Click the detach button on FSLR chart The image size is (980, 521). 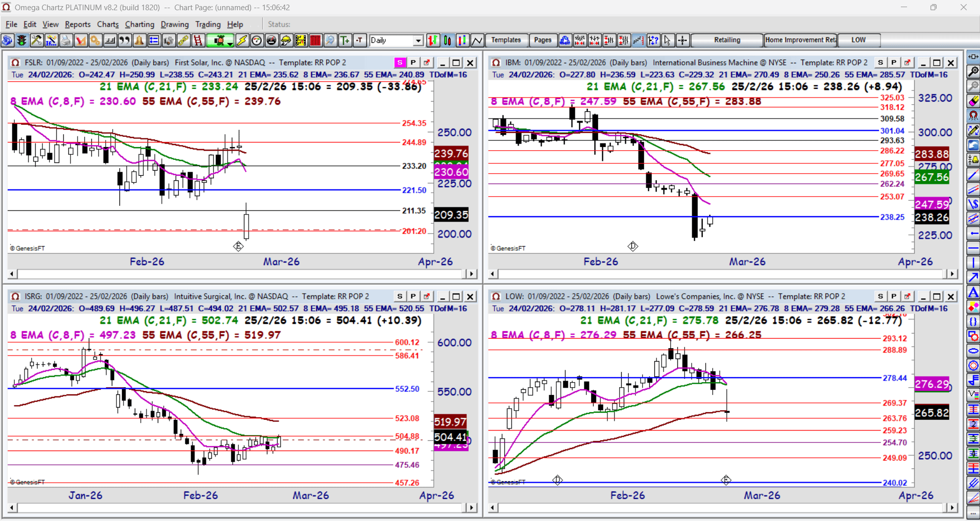click(x=426, y=63)
